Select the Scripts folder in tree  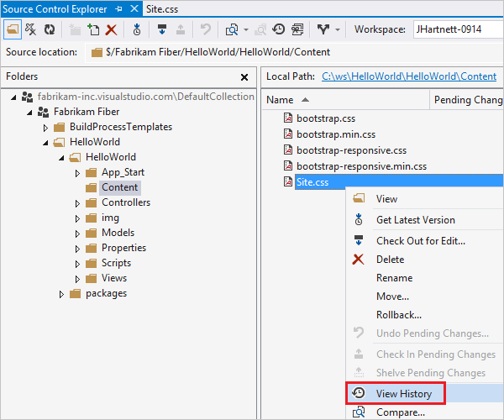[117, 263]
